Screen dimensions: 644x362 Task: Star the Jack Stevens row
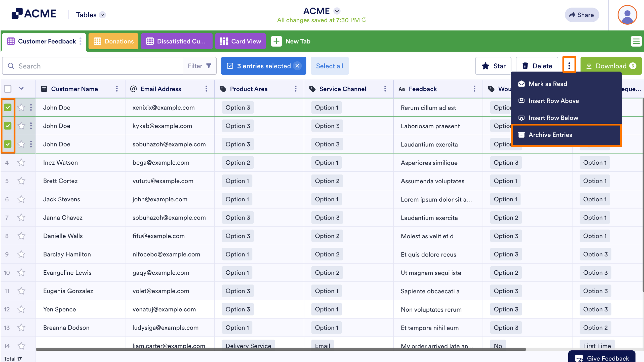click(21, 199)
